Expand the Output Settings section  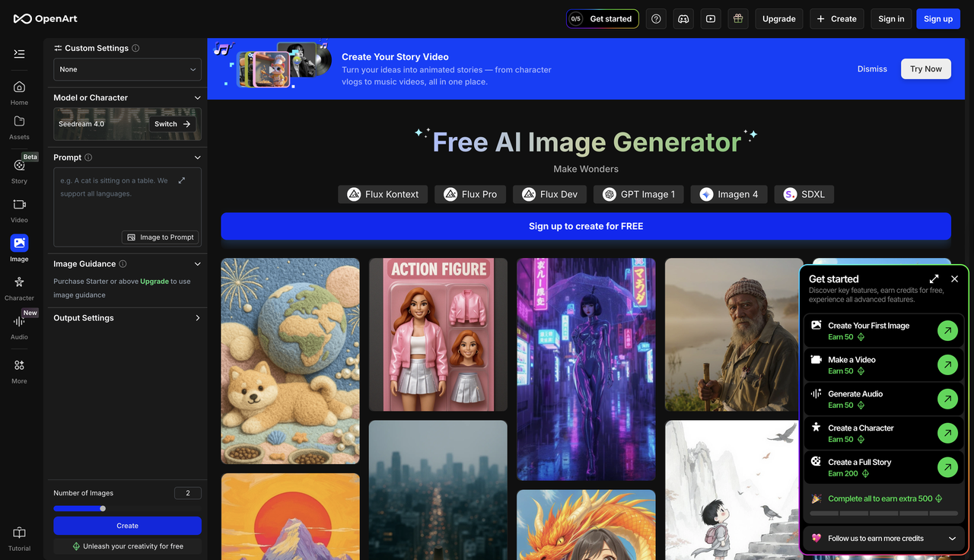[127, 318]
